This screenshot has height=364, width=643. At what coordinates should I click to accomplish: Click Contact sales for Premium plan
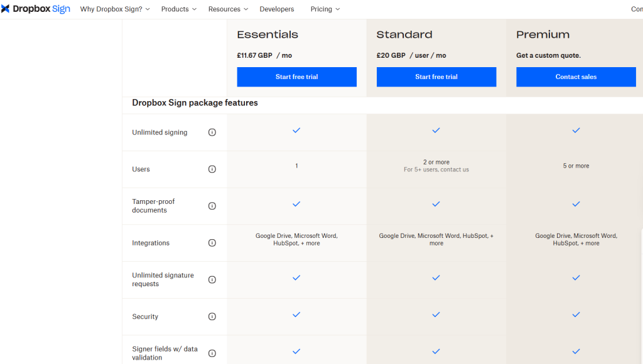coord(576,77)
